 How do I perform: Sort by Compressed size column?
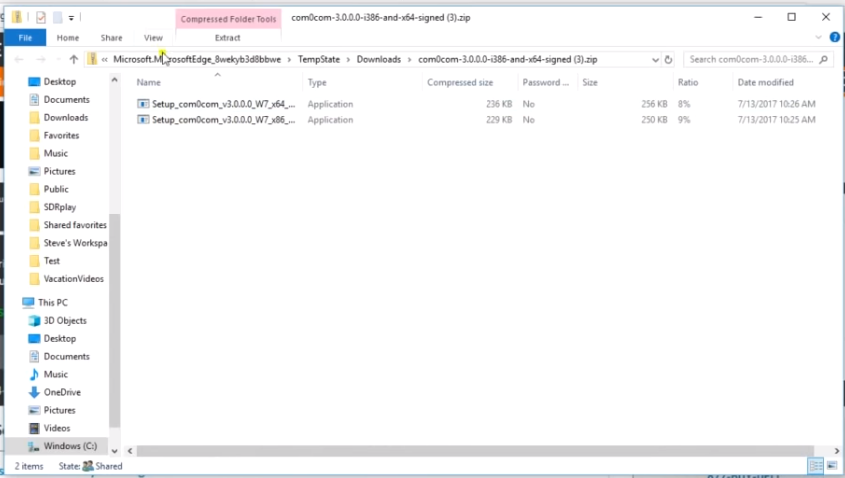460,82
